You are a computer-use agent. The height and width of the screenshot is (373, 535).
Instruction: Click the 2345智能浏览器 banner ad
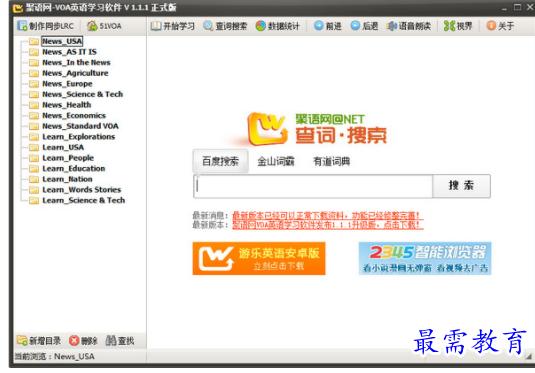coord(425,258)
